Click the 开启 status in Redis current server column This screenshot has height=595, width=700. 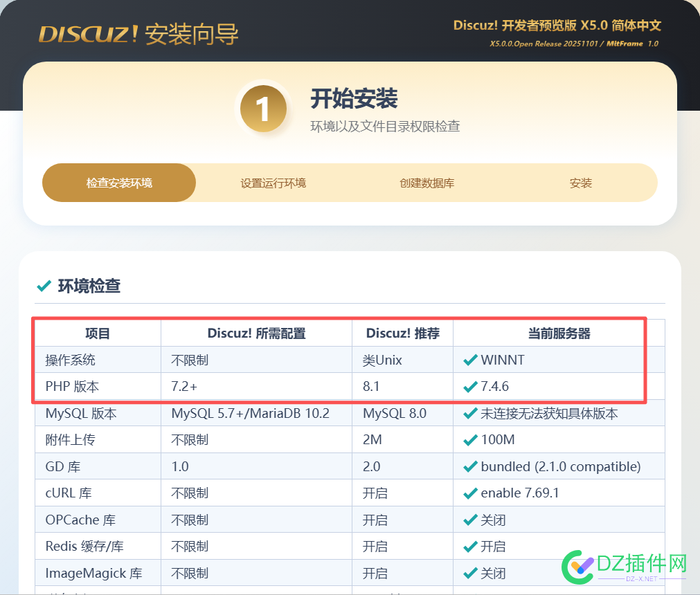click(493, 547)
